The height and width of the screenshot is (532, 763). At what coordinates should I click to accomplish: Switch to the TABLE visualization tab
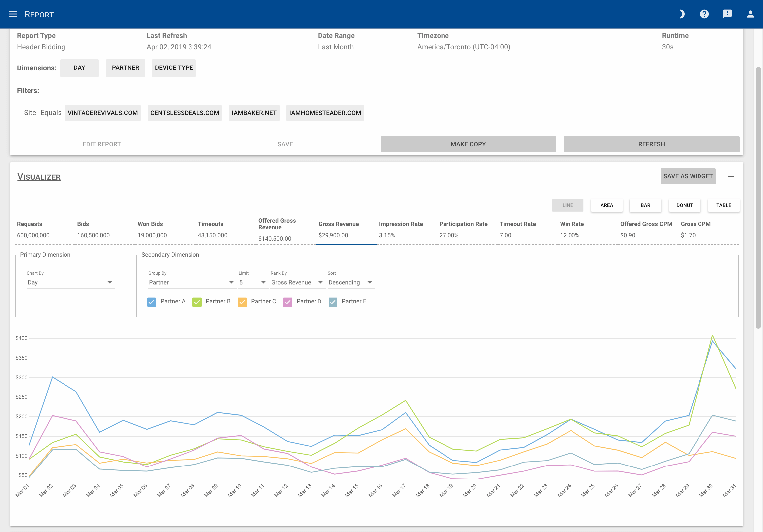pyautogui.click(x=724, y=205)
